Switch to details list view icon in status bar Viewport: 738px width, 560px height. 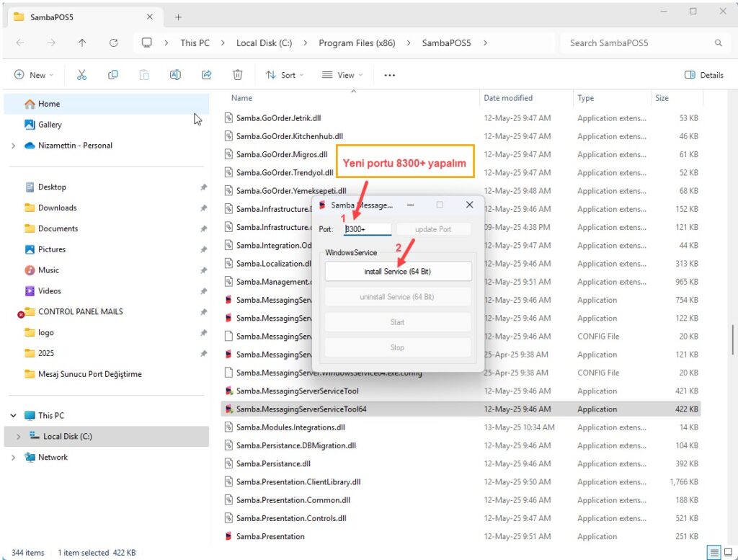(x=714, y=552)
